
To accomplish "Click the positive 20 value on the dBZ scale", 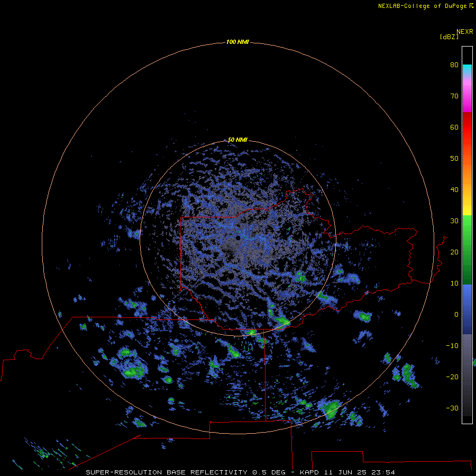I will pos(454,252).
